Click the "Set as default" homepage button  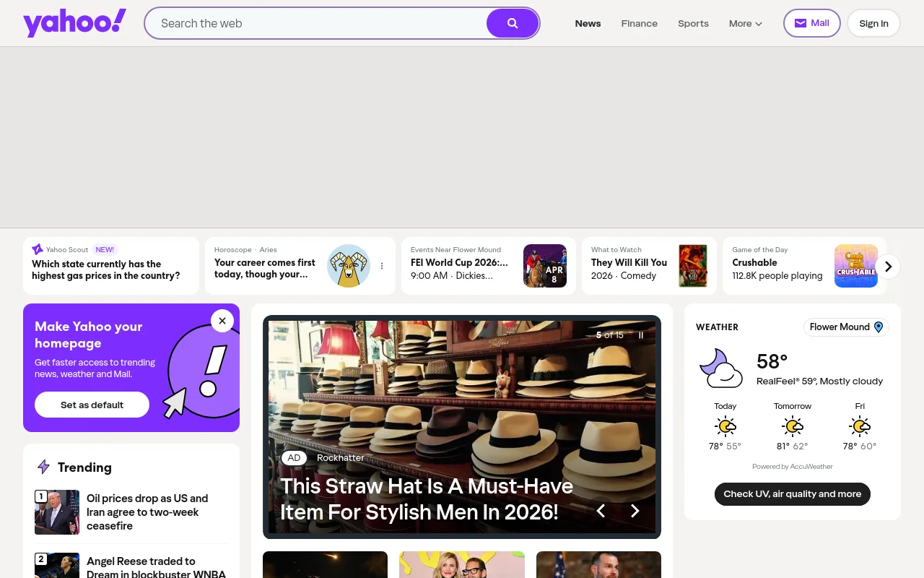coord(92,405)
